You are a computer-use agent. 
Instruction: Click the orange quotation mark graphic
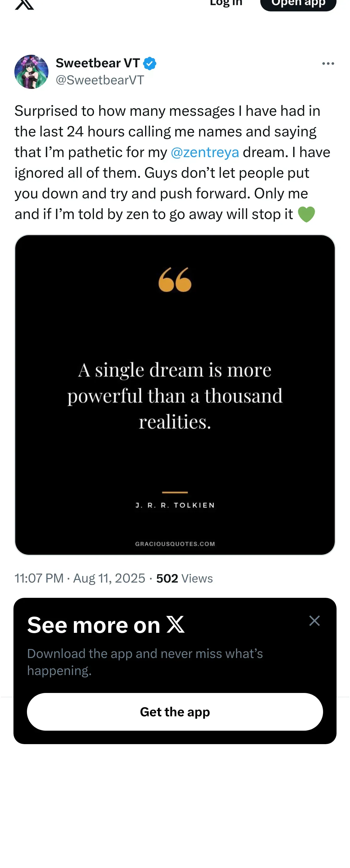tap(175, 280)
